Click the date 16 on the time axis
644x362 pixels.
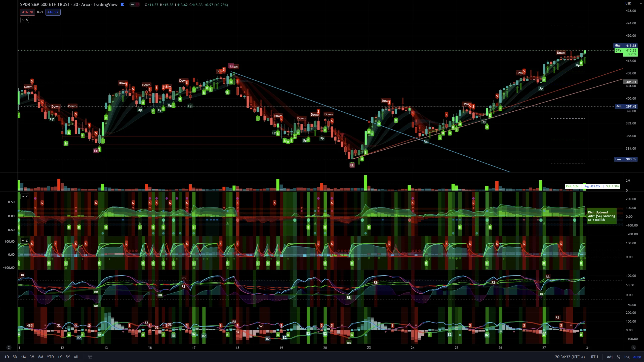click(x=150, y=348)
